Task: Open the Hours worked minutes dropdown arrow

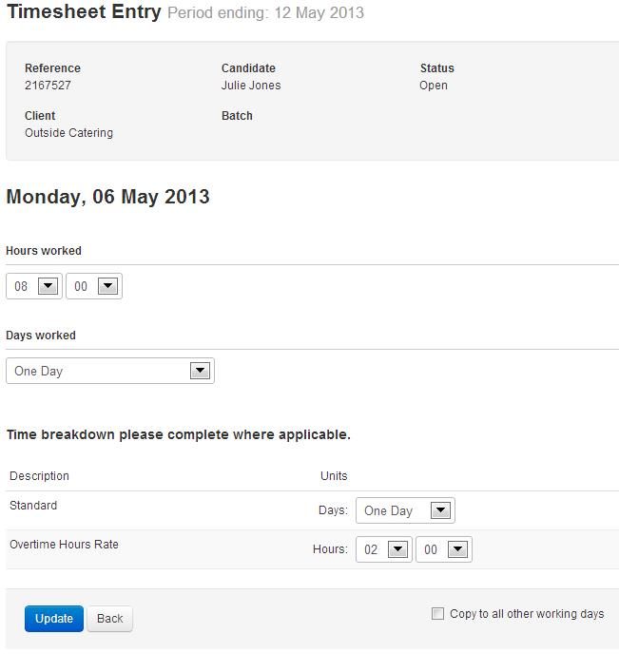Action: (108, 286)
